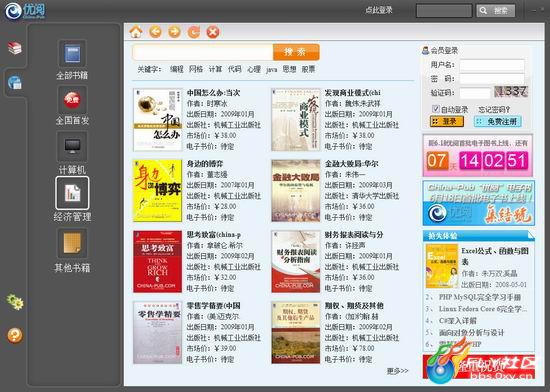Click the gray 搜索 button in title bar
This screenshot has height=392, width=550.
point(496,11)
